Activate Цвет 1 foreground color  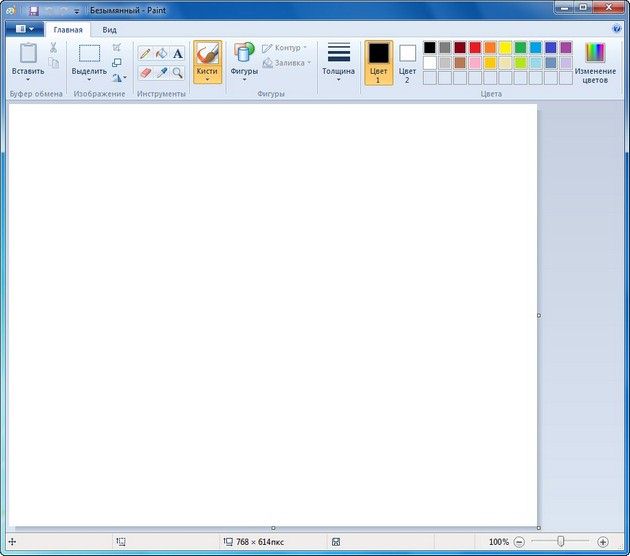(x=378, y=63)
